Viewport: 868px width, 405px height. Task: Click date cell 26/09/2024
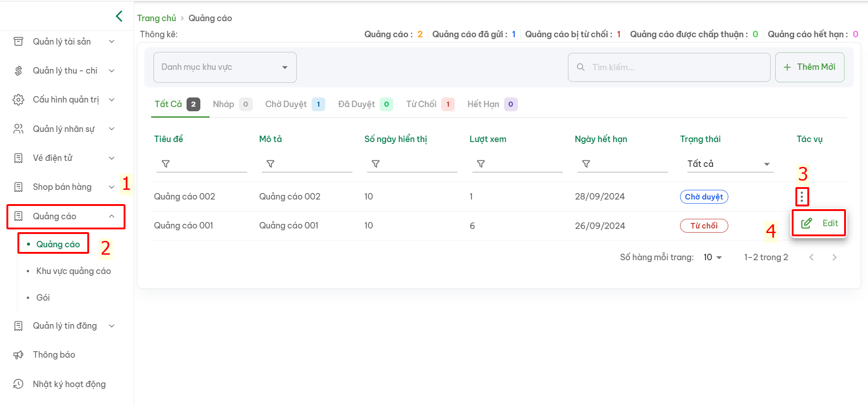(x=600, y=226)
